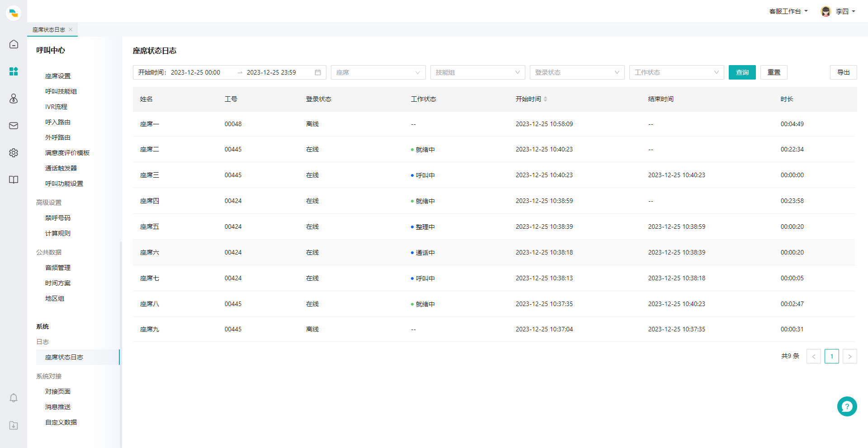Viewport: 868px width, 448px height.
Task: Click job number 00048
Action: (x=233, y=124)
